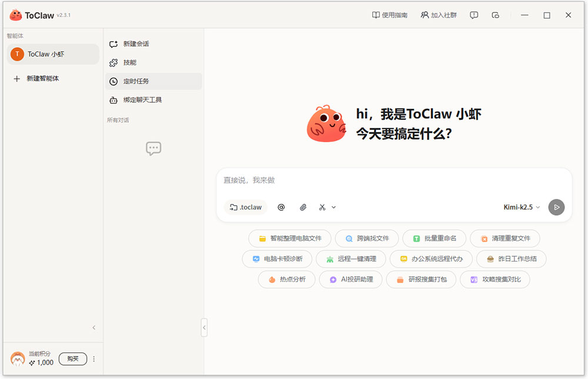Open the Kimi-k2.5 model dropdown
Image resolution: width=588 pixels, height=379 pixels.
click(522, 207)
